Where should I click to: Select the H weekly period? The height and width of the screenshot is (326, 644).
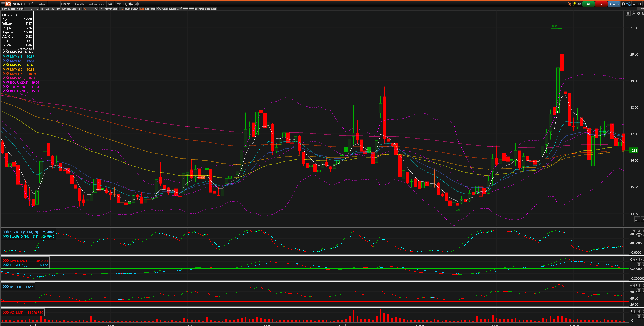(90, 9)
